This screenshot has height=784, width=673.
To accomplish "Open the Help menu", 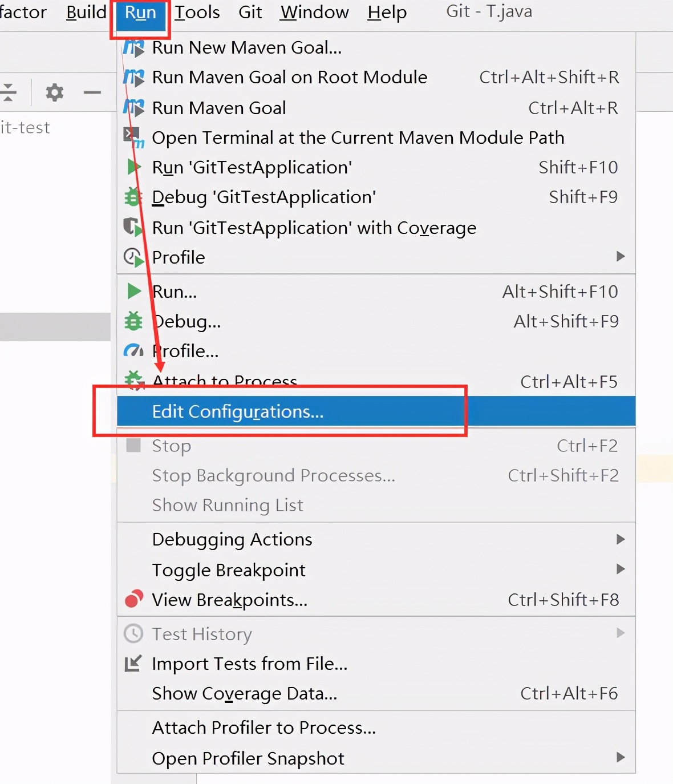I will pyautogui.click(x=387, y=12).
